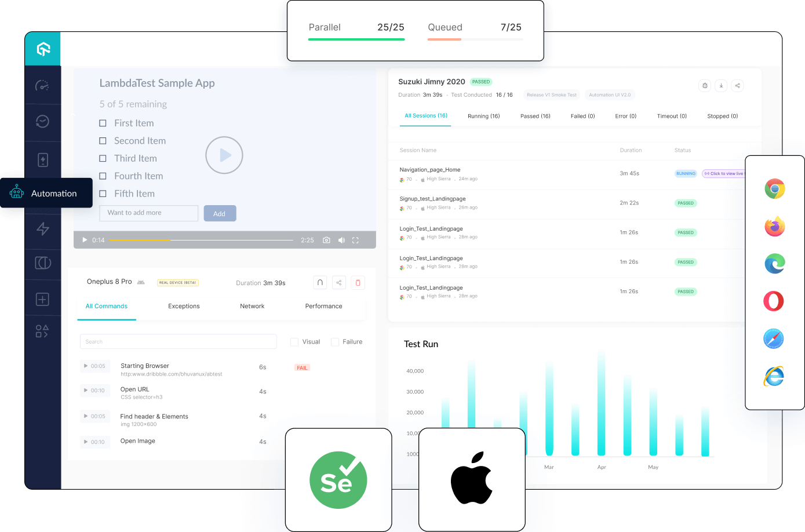Take a snapshot with the video camera icon

point(326,240)
